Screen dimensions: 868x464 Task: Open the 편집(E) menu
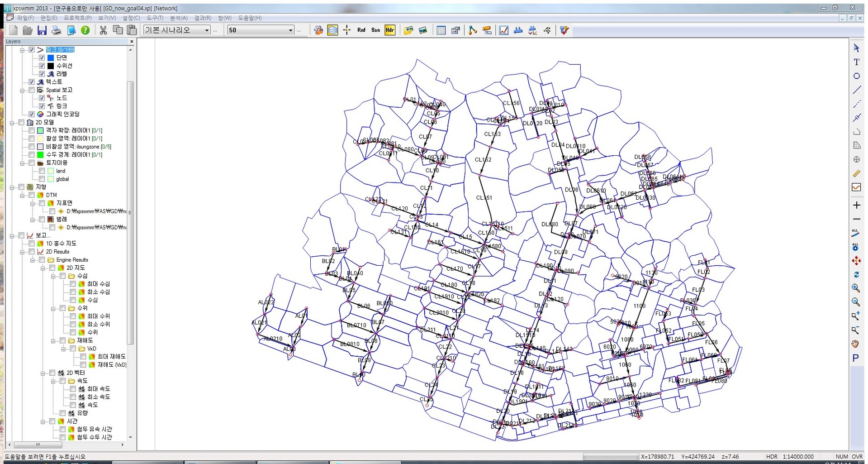click(x=49, y=18)
